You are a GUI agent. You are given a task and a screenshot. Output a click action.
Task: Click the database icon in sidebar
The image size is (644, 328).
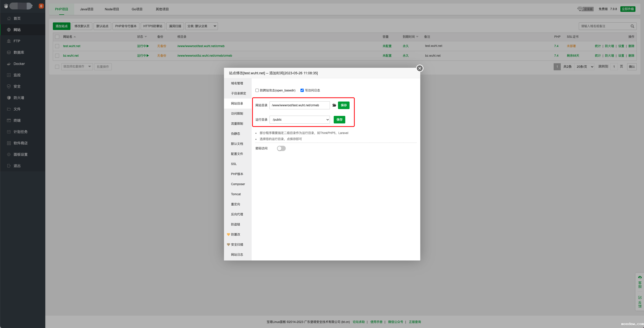[x=9, y=52]
